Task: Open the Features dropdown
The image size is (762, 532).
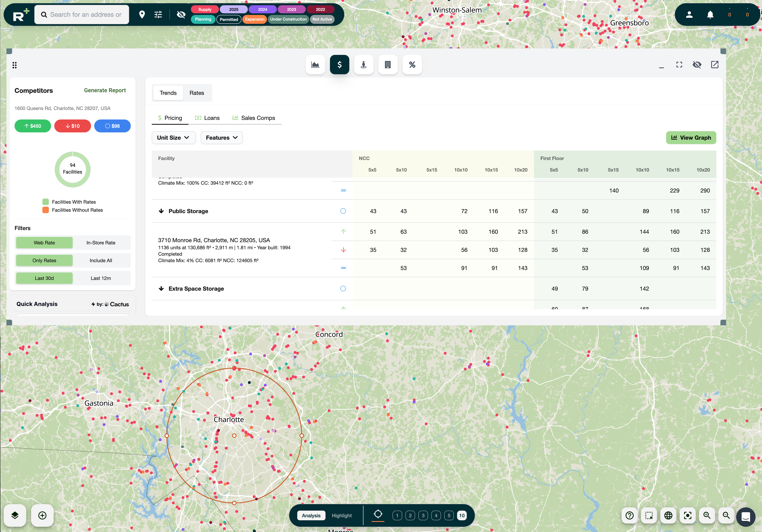Action: 221,138
